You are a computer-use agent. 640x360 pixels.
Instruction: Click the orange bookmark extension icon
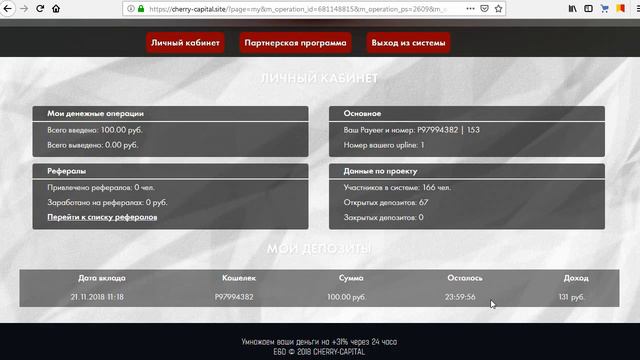pos(620,9)
